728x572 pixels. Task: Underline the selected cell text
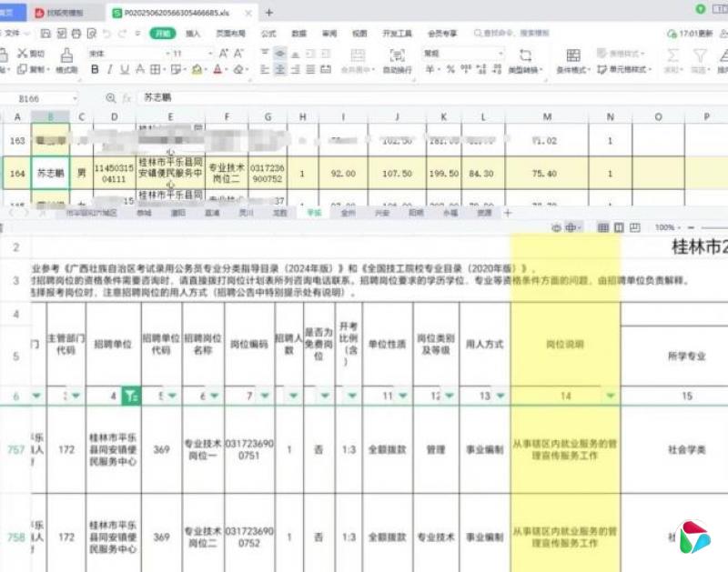point(126,69)
